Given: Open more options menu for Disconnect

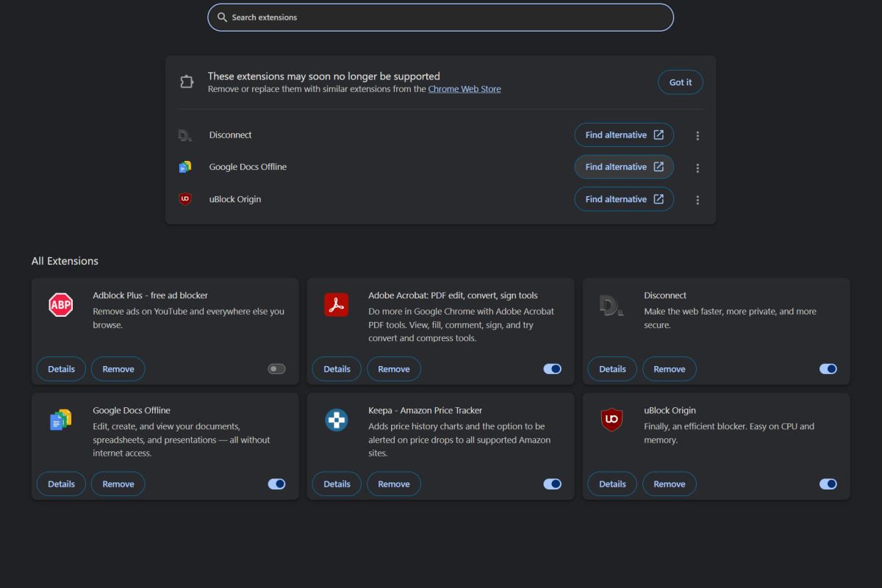Looking at the screenshot, I should 698,136.
